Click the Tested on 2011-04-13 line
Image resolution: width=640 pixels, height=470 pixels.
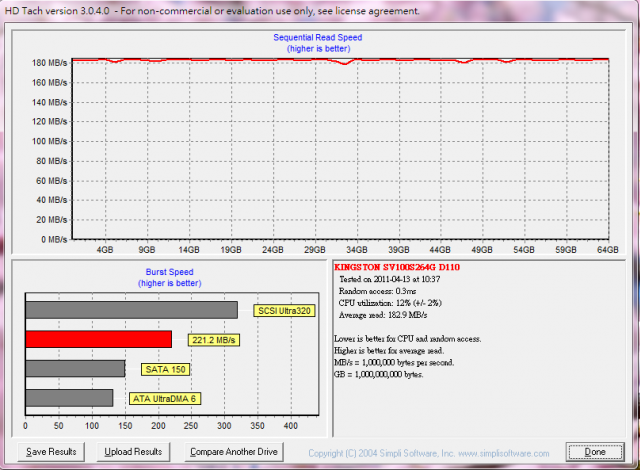[389, 279]
